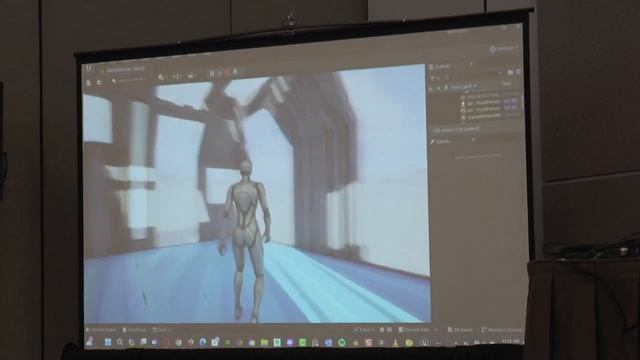
Task: Close the Outliner panel tab
Action: (x=471, y=64)
